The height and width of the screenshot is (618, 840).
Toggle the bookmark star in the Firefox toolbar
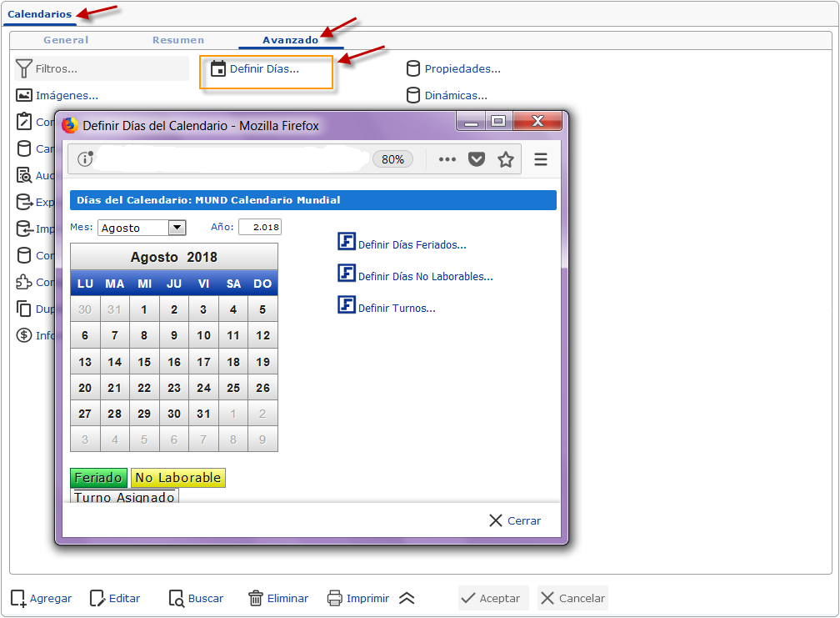(505, 158)
